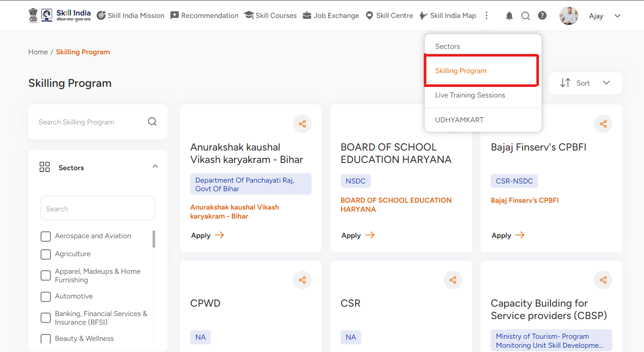Click Ministry of Tourism tag
644x352 pixels.
pyautogui.click(x=551, y=340)
